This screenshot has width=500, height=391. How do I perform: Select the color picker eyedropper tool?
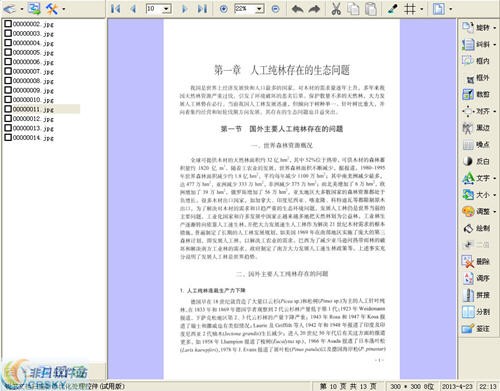tap(393, 9)
